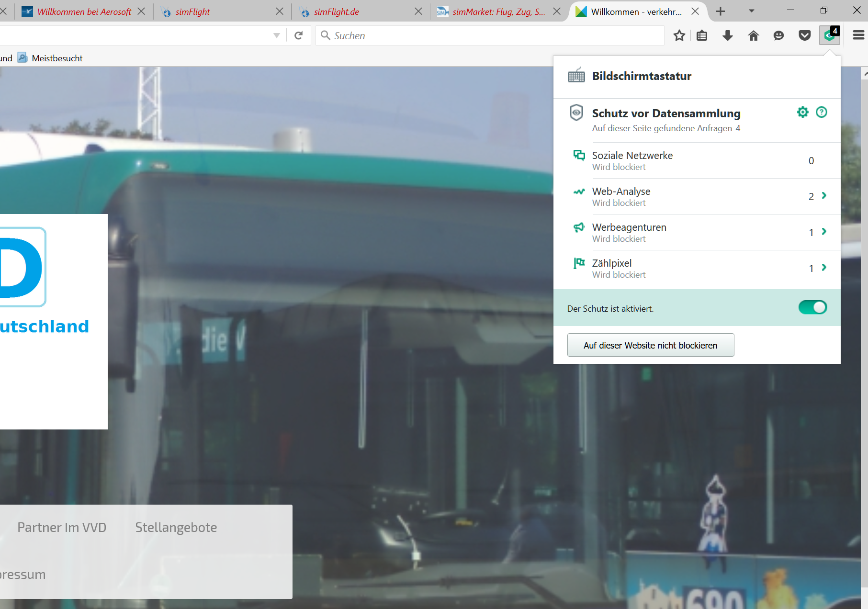Open the downloads arrow icon
The image size is (868, 609).
click(728, 35)
